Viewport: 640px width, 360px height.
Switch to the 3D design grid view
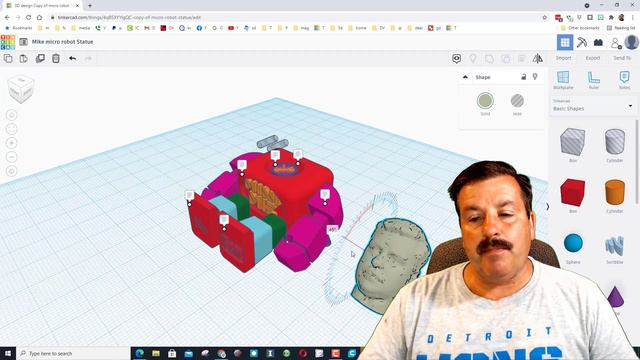[x=565, y=42]
